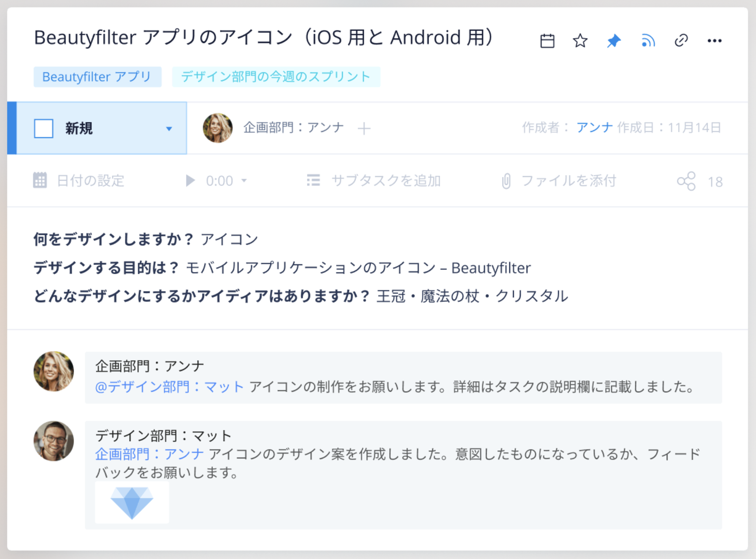The height and width of the screenshot is (559, 756).
Task: Click the subtask list icon
Action: 313,180
